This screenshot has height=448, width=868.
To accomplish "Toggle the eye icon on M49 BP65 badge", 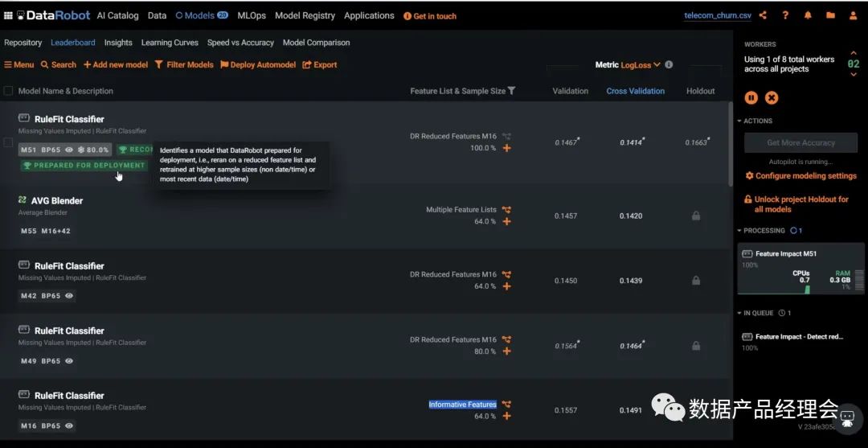I will 69,360.
